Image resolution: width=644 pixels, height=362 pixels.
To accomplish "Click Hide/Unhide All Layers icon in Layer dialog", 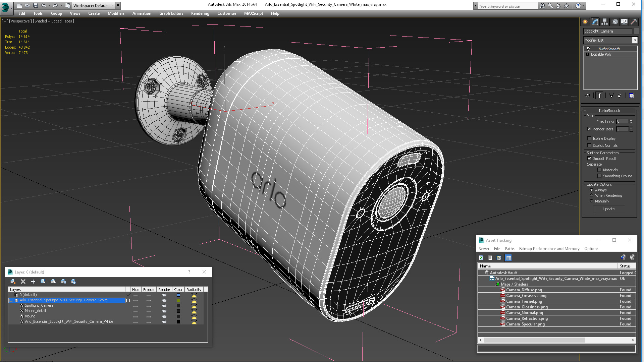I will pyautogui.click(x=63, y=282).
